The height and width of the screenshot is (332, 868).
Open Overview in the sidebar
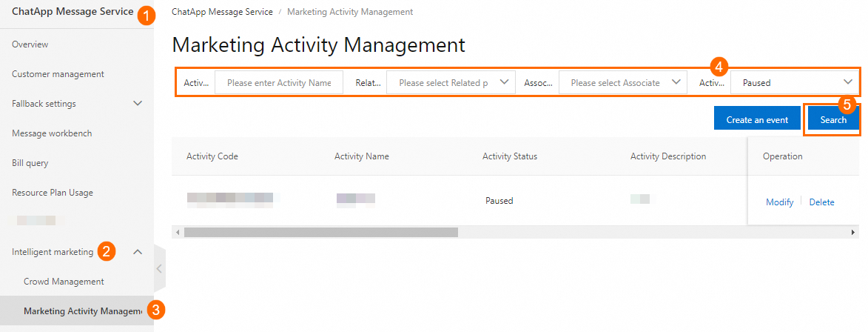tap(30, 44)
